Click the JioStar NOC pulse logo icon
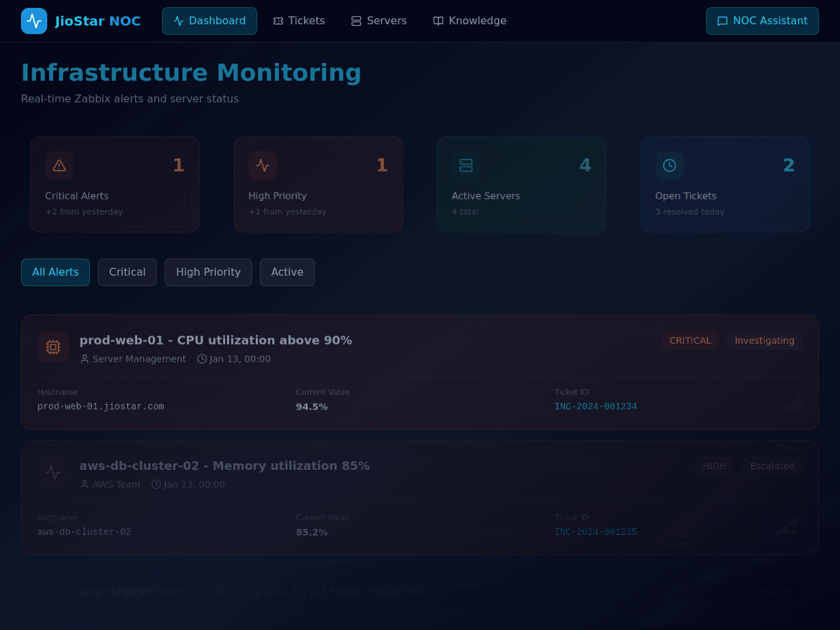This screenshot has width=840, height=630. 34,21
